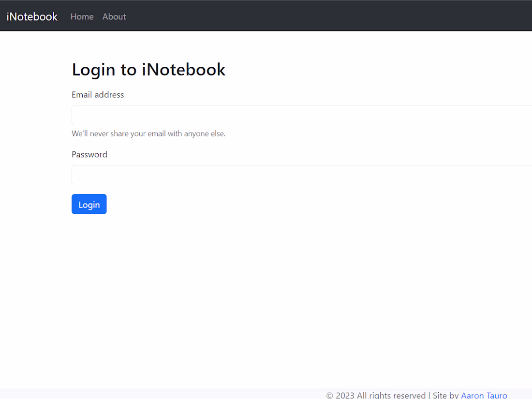
Task: Navigate home via iNotebook title
Action: coord(32,16)
